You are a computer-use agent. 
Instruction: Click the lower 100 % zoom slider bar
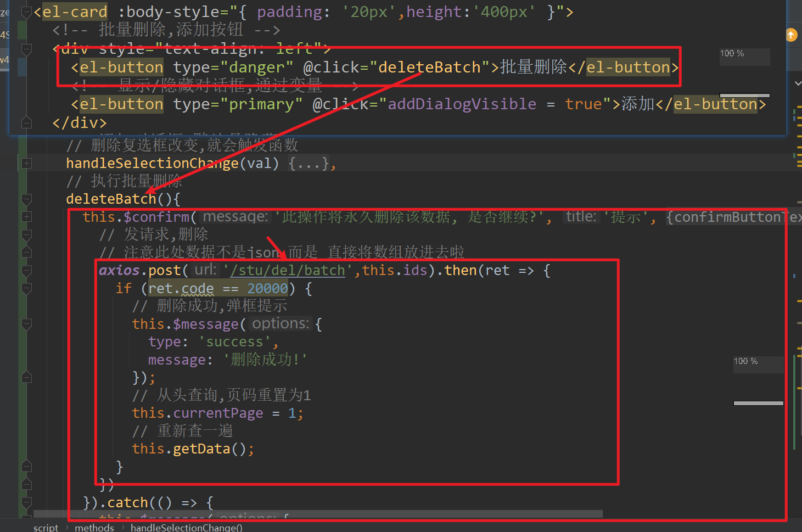(759, 403)
